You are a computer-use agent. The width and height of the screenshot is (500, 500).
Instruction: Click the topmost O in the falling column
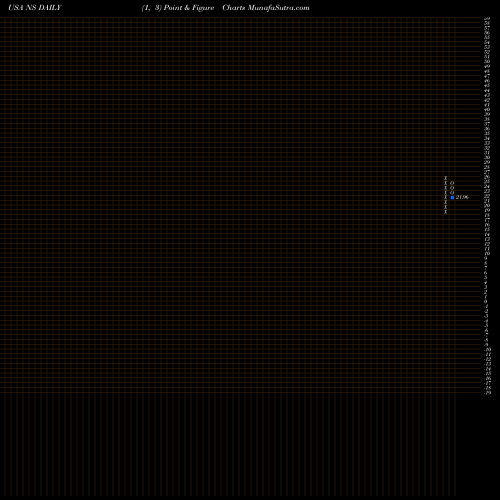pyautogui.click(x=452, y=183)
